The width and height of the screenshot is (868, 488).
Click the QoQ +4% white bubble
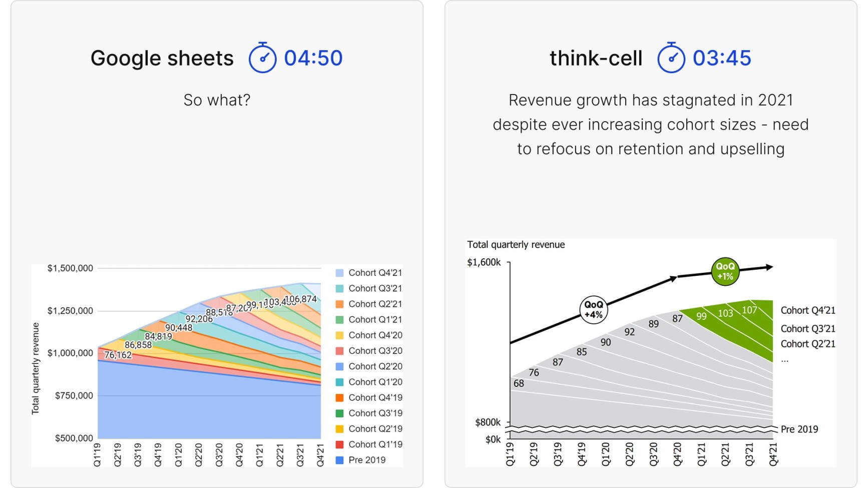(x=594, y=310)
